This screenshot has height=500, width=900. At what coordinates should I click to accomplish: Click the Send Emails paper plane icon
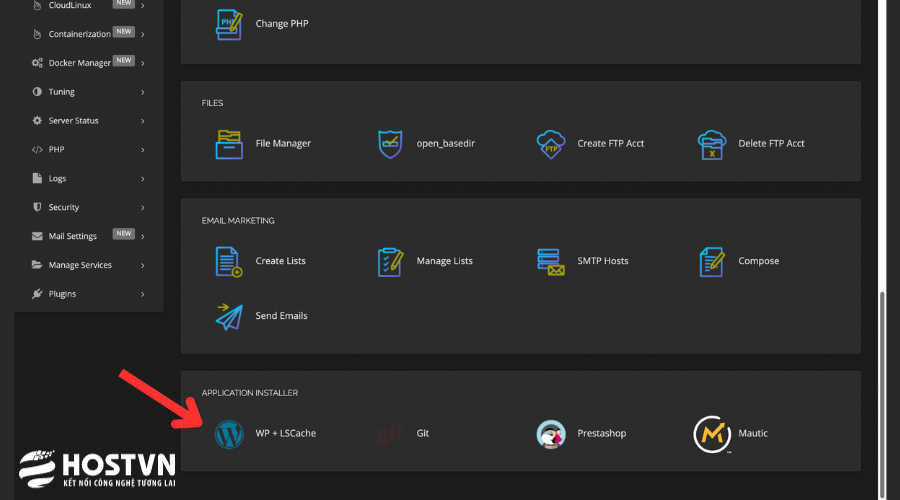[229, 316]
